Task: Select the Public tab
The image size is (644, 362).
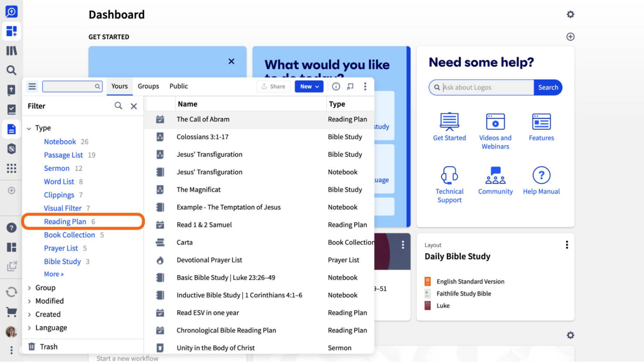Action: [x=178, y=86]
